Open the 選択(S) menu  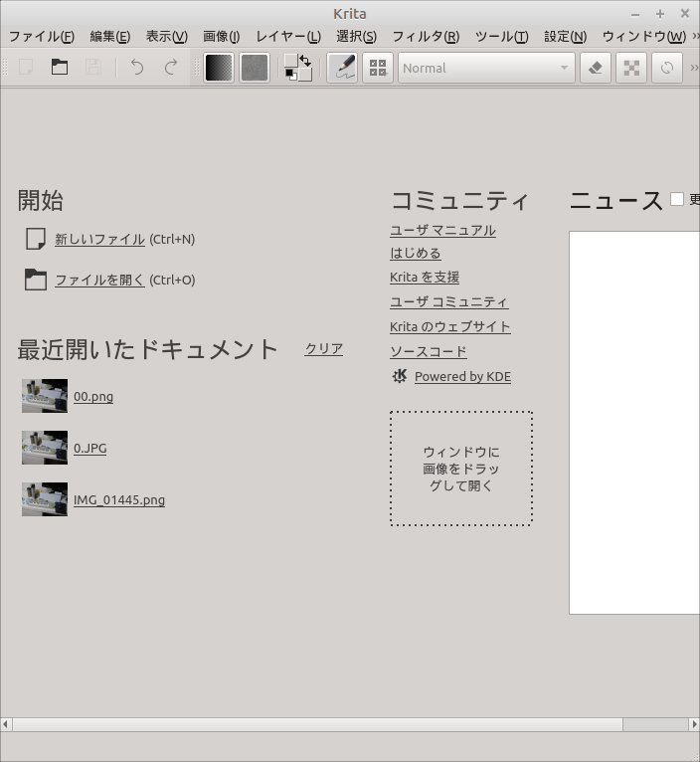[x=357, y=37]
